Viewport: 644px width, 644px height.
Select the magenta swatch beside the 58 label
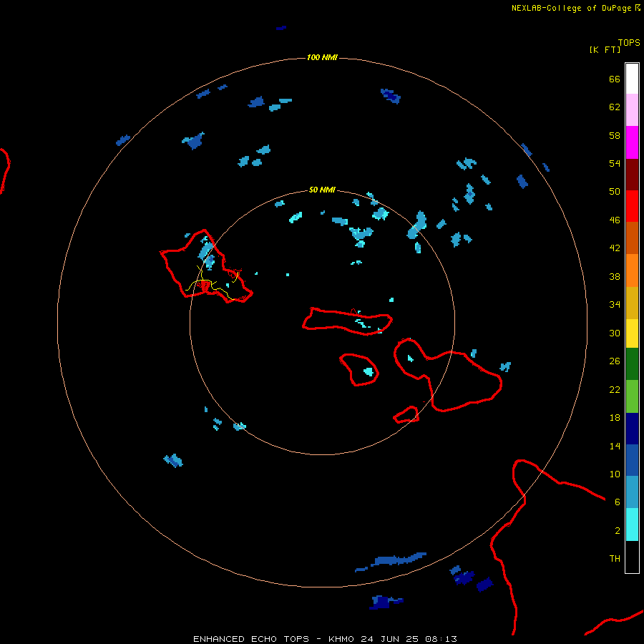click(x=632, y=142)
